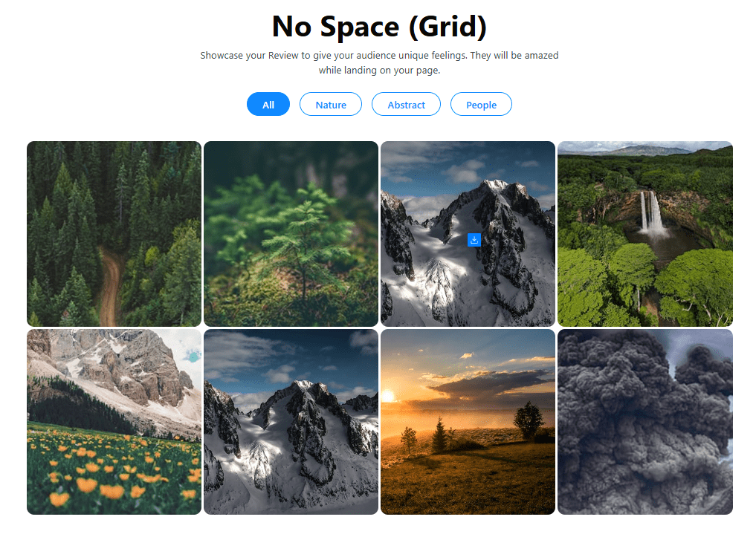756x537 pixels.
Task: Show every image with the All button
Action: point(268,104)
